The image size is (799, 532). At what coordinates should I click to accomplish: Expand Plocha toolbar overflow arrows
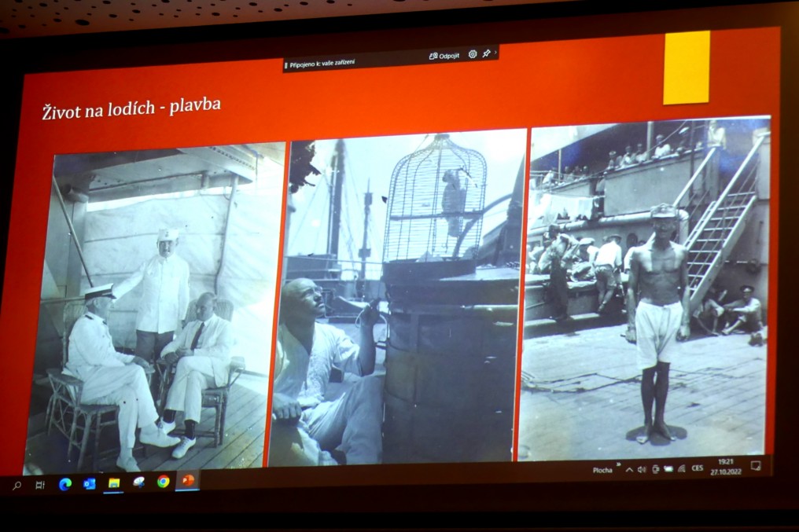[x=619, y=464]
